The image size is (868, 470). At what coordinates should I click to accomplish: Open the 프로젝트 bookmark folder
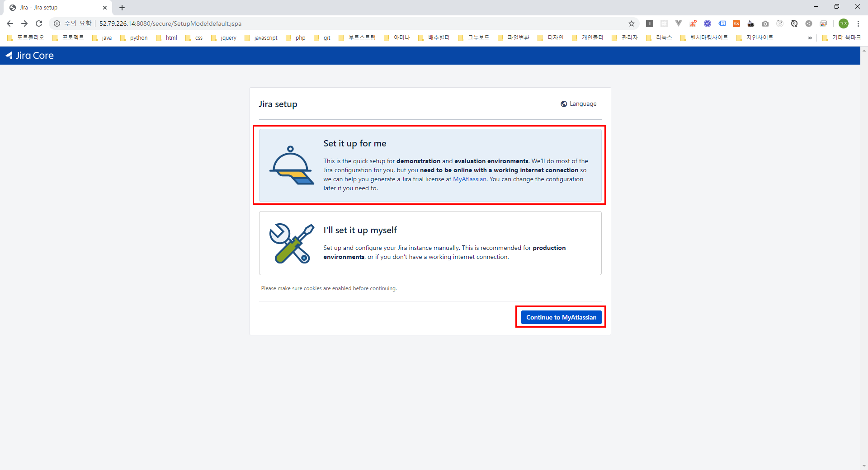point(68,38)
